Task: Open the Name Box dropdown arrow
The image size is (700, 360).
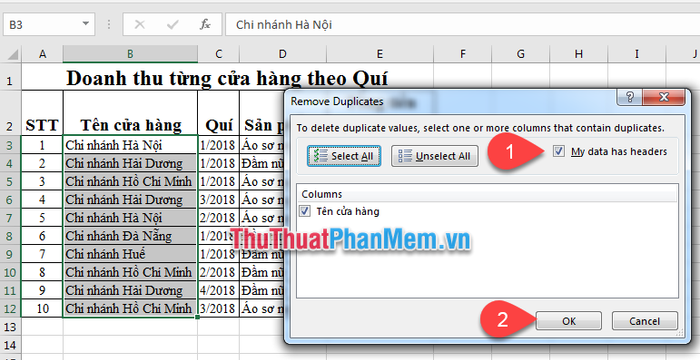Action: point(85,25)
